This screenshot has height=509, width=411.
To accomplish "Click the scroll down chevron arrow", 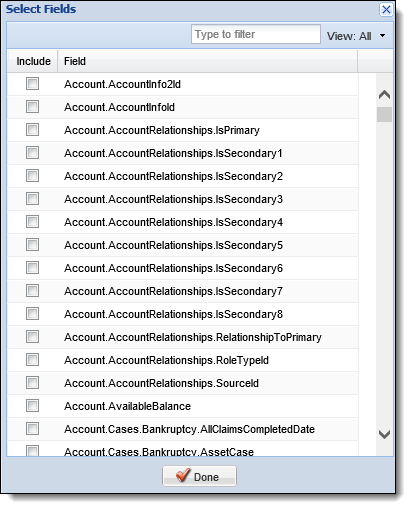I will point(384,434).
